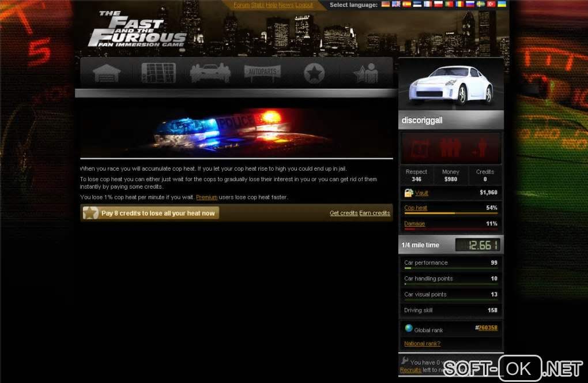The image size is (588, 383).
Task: Click the discoriggall username
Action: 422,121
